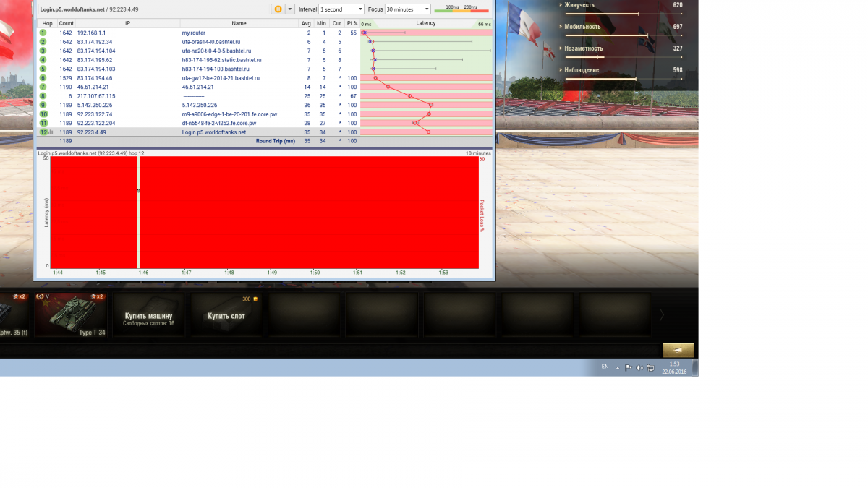This screenshot has width=868, height=488.
Task: Adjust the 100ms/200ms latency color scale bar
Action: [x=461, y=9]
